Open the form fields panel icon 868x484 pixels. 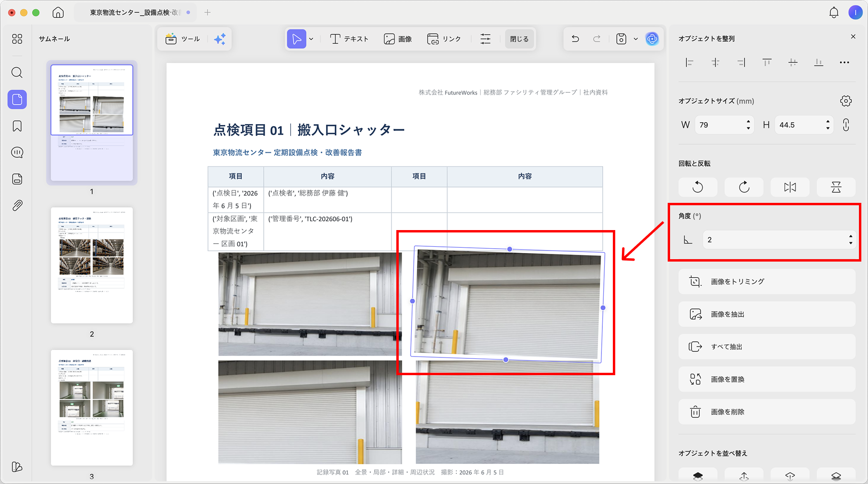(x=17, y=179)
